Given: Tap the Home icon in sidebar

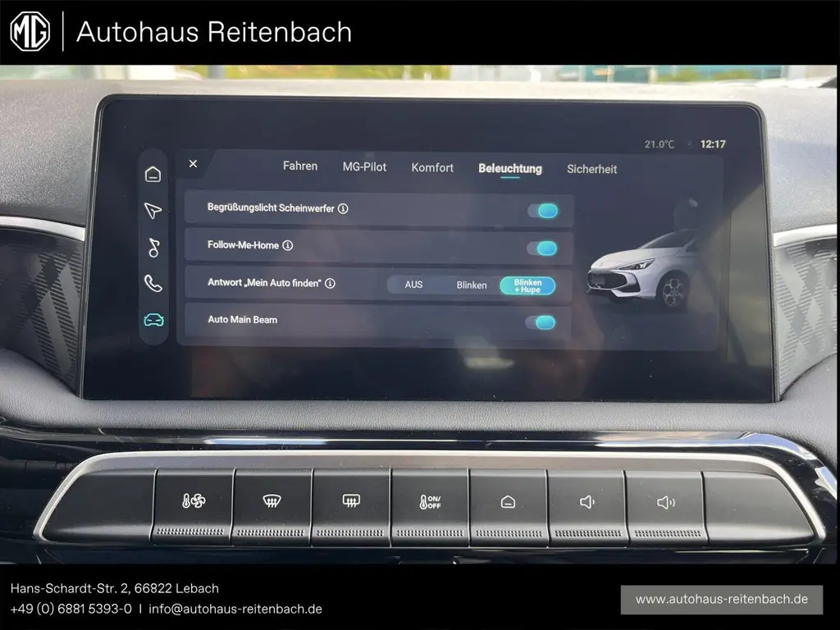Looking at the screenshot, I should click(x=153, y=174).
